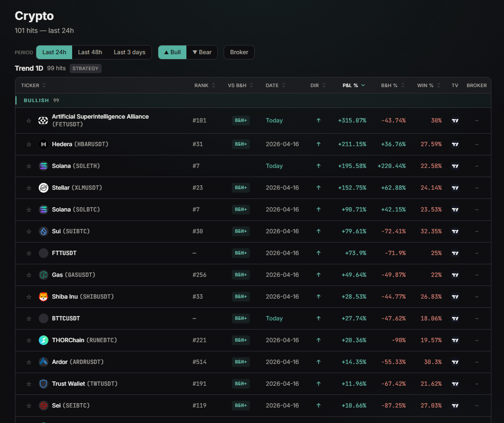Click the Sei coin logo
The width and height of the screenshot is (504, 423).
[x=44, y=406]
